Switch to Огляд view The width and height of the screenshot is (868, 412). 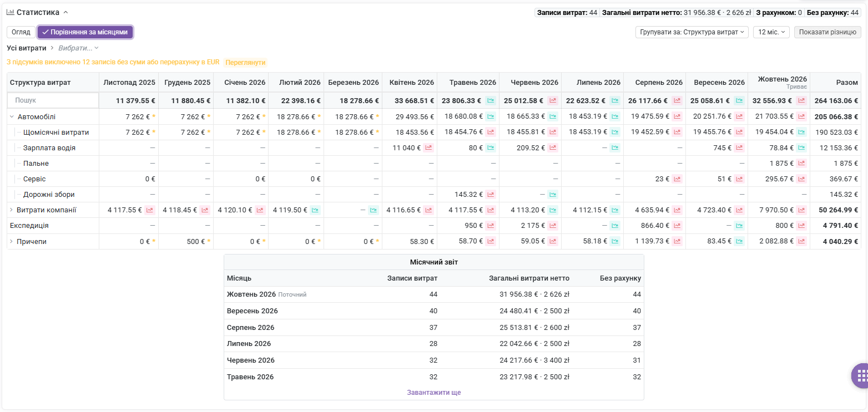(x=21, y=32)
